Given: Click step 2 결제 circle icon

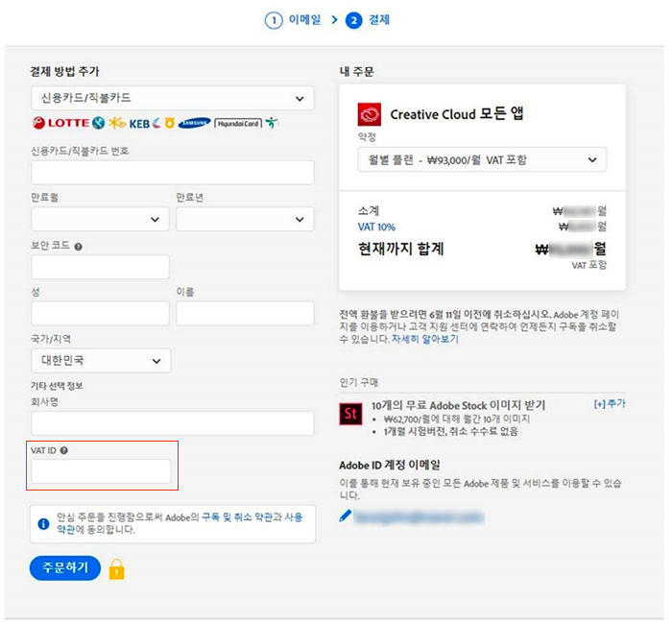Looking at the screenshot, I should 353,20.
